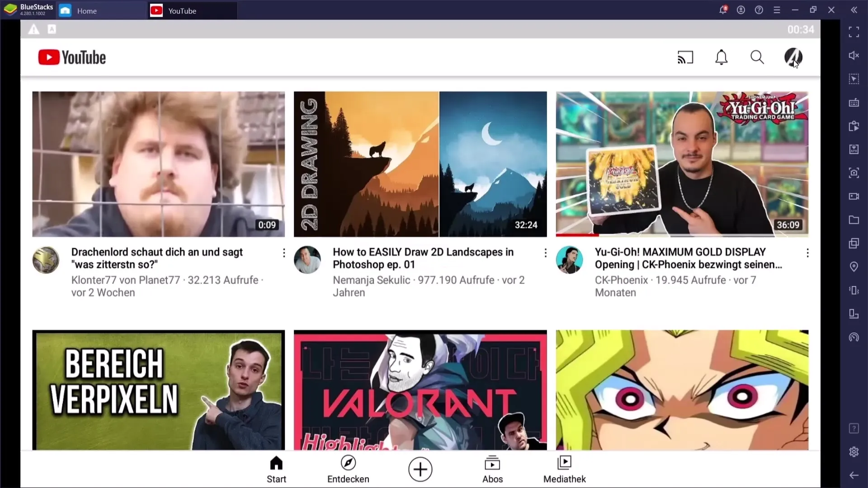Click the watch progress bar on Yu-Gi-Oh! video

[682, 235]
